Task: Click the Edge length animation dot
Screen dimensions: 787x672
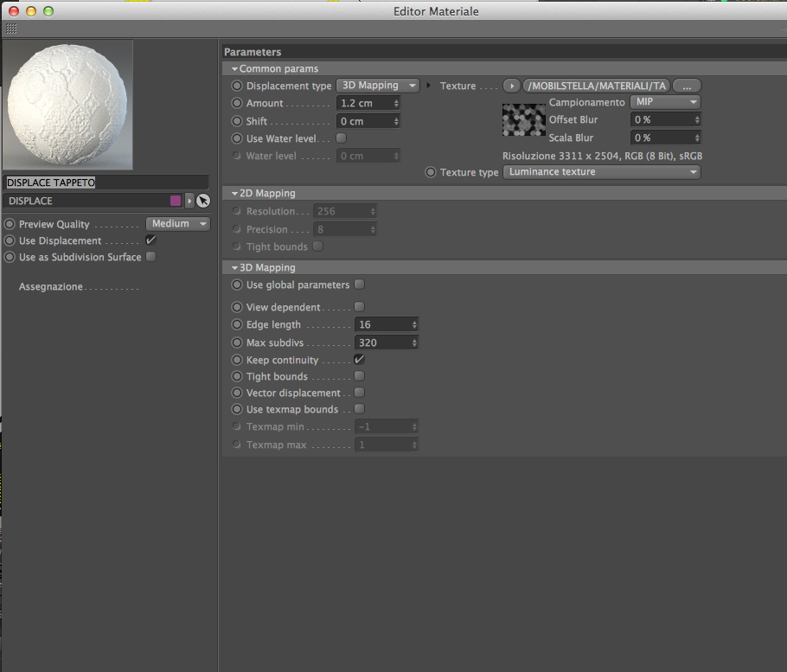Action: (237, 324)
